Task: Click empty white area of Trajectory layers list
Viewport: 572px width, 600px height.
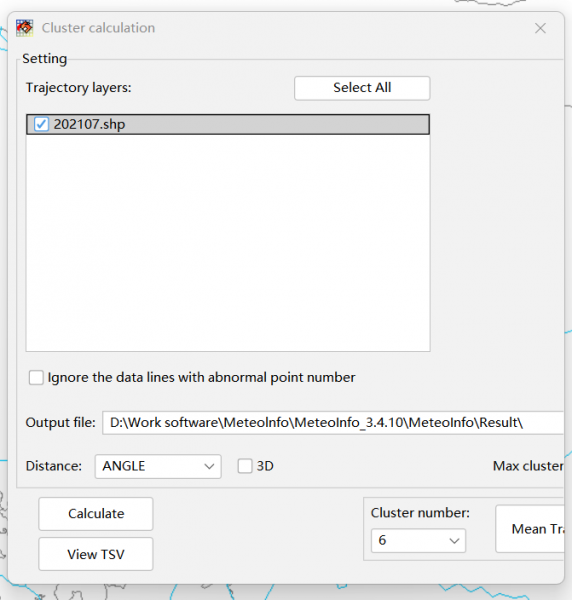Action: pyautogui.click(x=228, y=243)
